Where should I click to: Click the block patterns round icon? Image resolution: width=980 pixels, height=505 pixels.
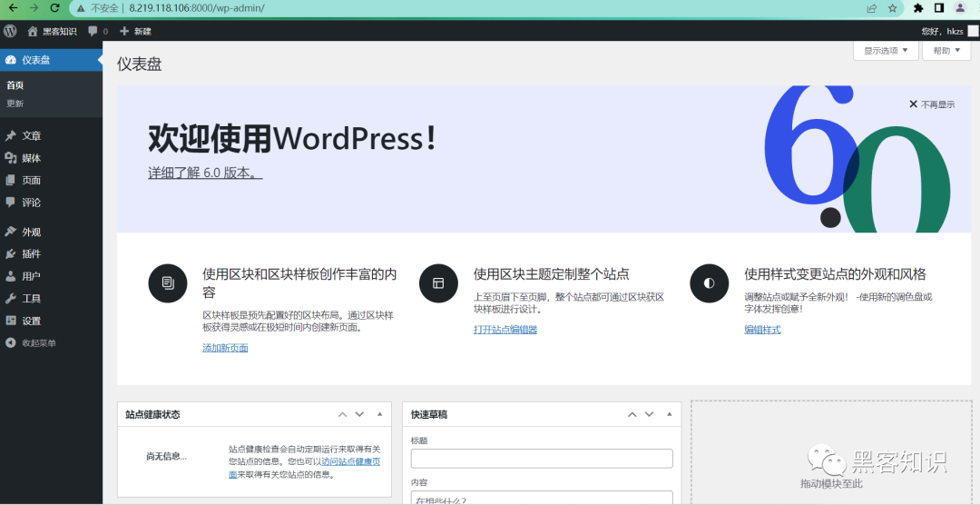pos(168,283)
